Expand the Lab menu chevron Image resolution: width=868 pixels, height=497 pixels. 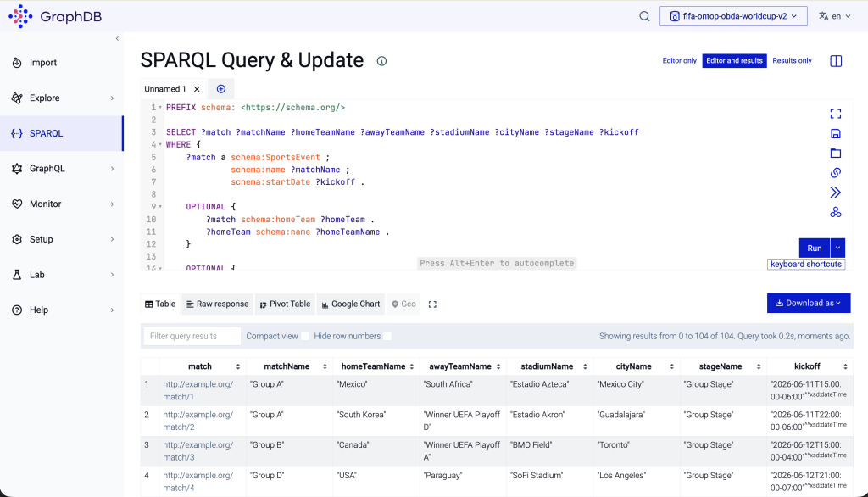click(113, 275)
